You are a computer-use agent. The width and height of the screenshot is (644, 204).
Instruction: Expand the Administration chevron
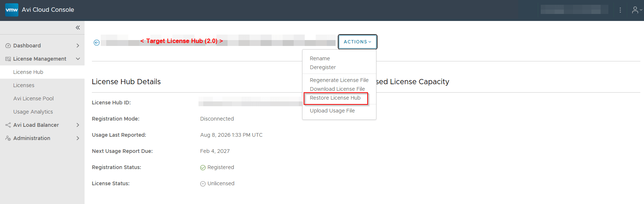(x=78, y=138)
